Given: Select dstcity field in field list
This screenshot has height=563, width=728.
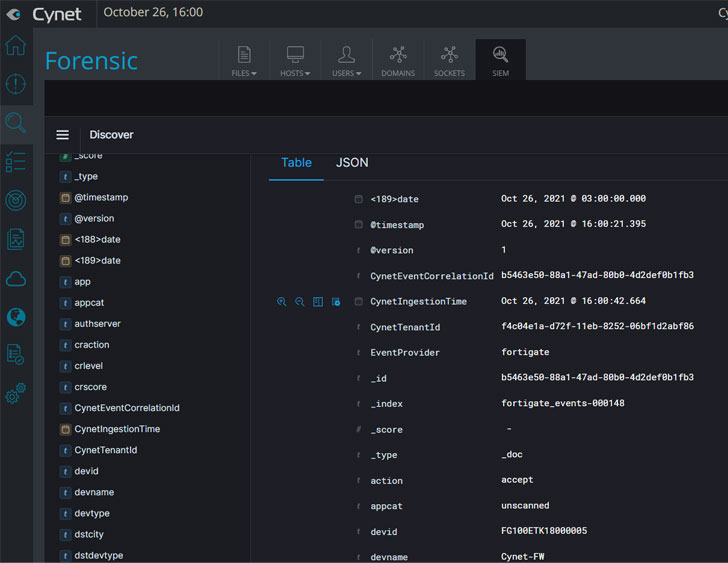Looking at the screenshot, I should (89, 534).
